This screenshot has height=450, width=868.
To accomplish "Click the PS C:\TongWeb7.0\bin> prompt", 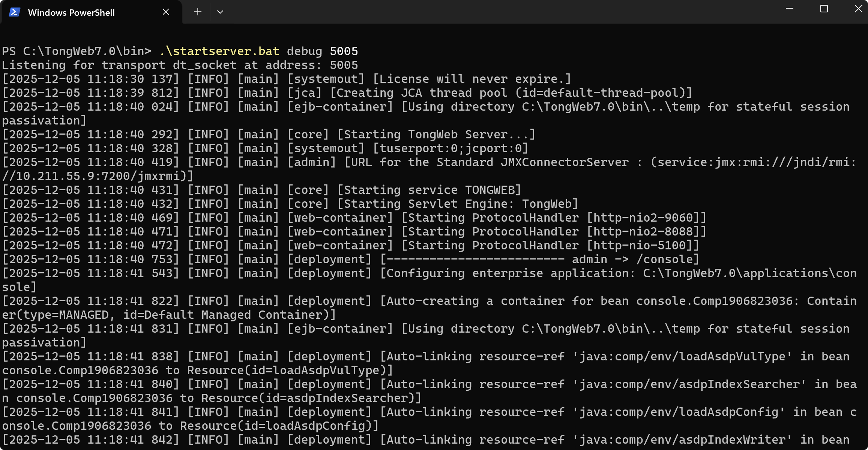I will pyautogui.click(x=77, y=51).
